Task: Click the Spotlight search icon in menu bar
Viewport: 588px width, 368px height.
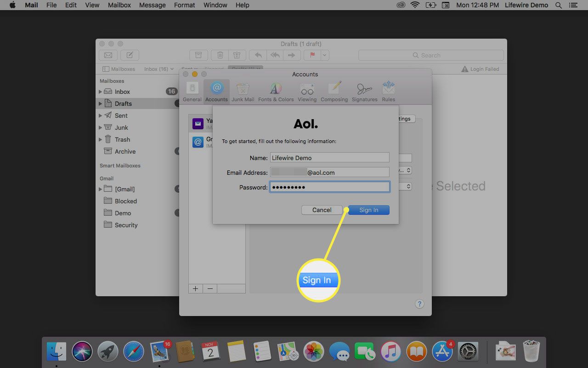Action: (559, 5)
